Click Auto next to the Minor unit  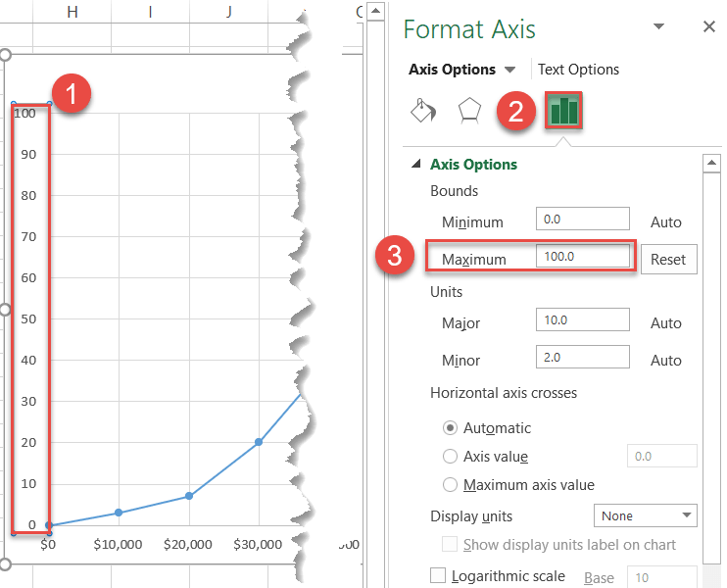[x=666, y=361]
